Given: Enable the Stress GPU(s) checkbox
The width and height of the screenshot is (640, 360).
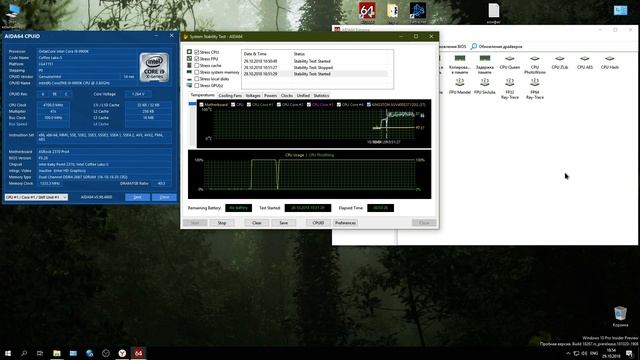Looking at the screenshot, I should point(197,86).
